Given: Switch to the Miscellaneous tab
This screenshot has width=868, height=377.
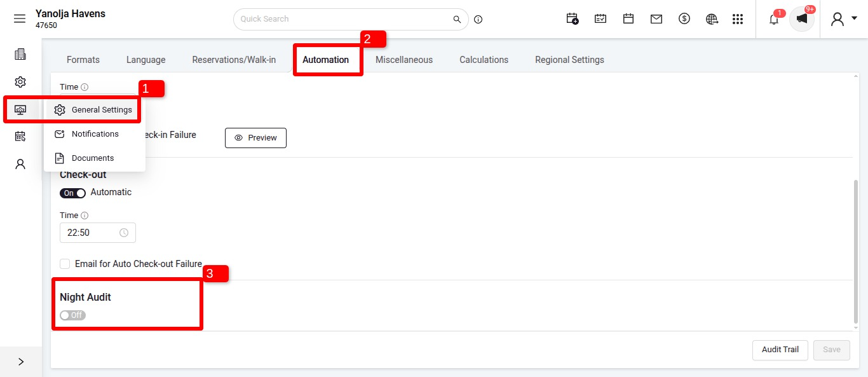Looking at the screenshot, I should [x=404, y=60].
